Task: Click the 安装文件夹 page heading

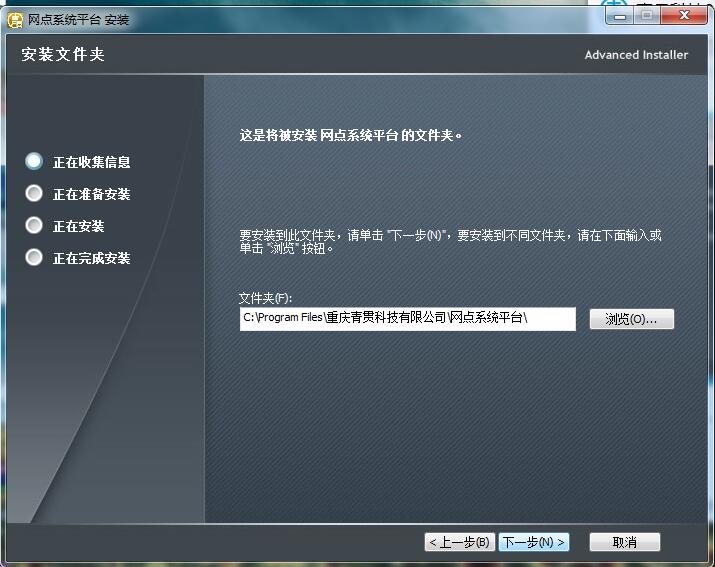Action: pyautogui.click(x=63, y=55)
